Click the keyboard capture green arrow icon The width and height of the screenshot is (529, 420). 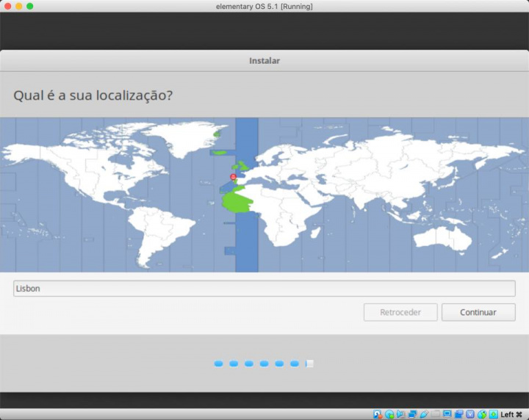point(494,414)
